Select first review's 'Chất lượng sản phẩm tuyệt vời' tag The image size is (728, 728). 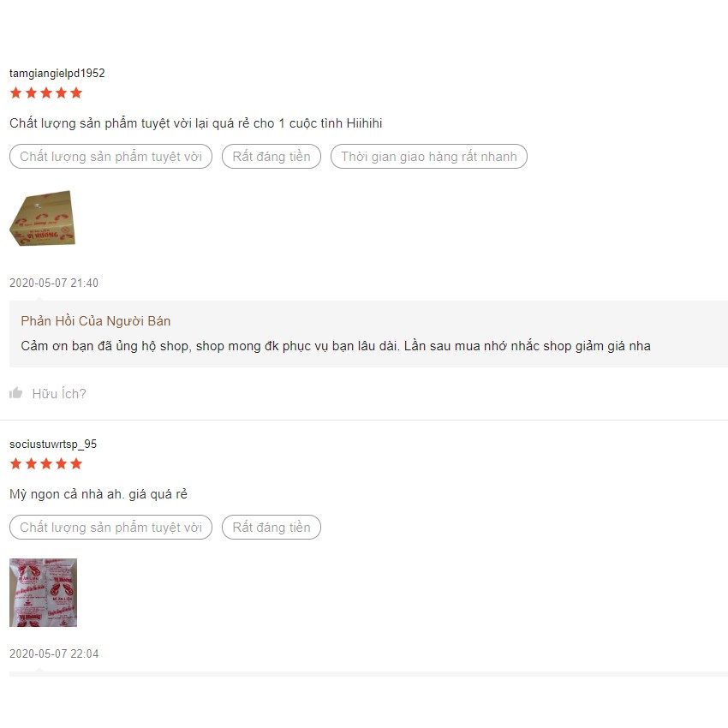[x=111, y=157]
